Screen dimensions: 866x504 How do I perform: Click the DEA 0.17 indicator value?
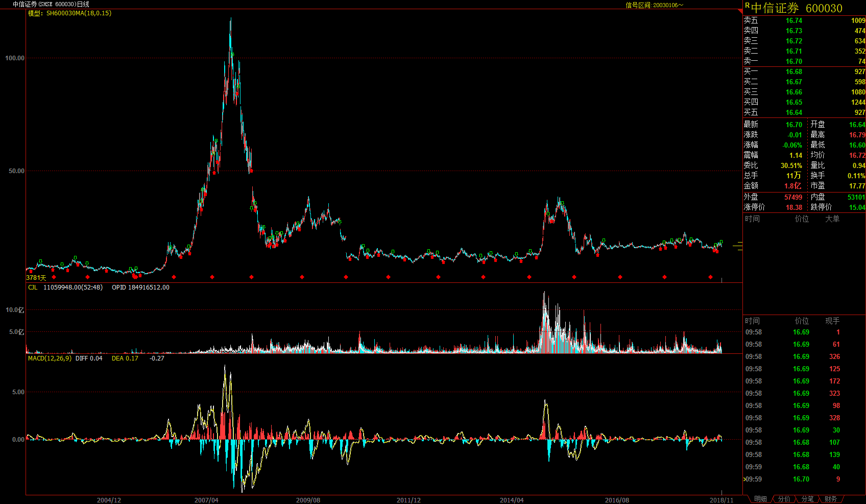[x=125, y=358]
